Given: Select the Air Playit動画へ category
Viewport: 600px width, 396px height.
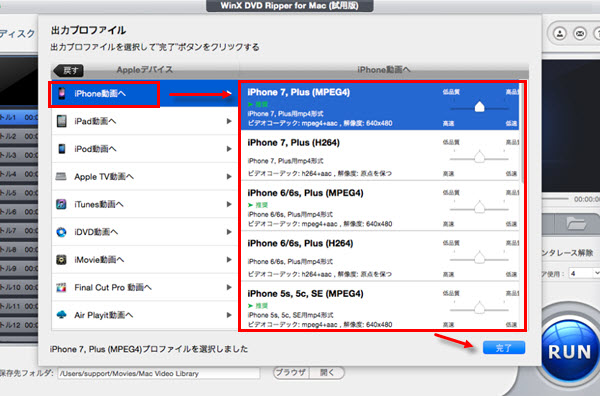Looking at the screenshot, I should tap(144, 315).
